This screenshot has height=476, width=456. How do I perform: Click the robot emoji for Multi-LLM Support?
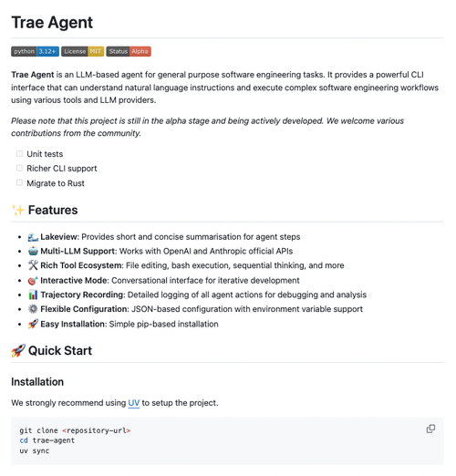pos(33,251)
